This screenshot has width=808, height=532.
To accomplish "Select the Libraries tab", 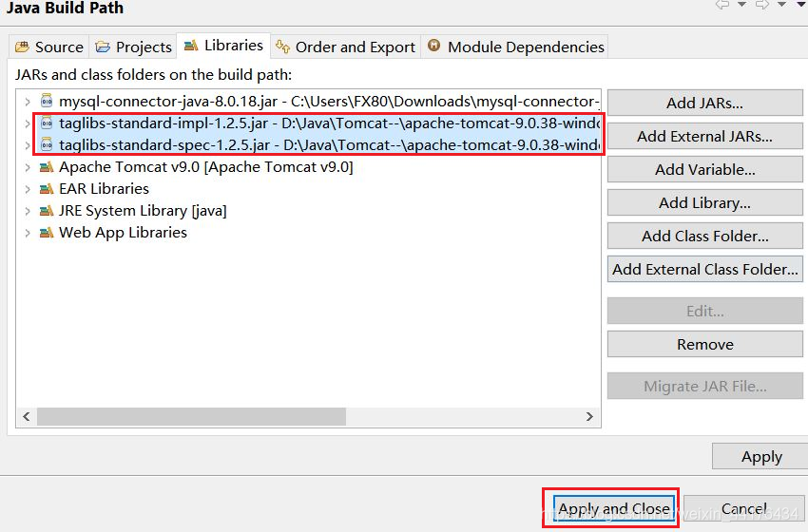I will pyautogui.click(x=223, y=46).
